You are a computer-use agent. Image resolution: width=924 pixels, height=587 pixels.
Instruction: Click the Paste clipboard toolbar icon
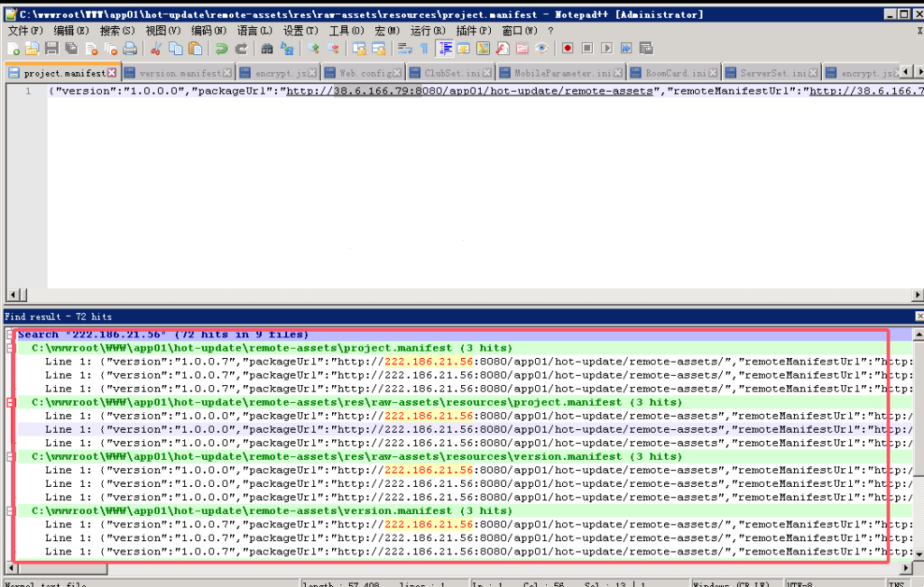195,49
